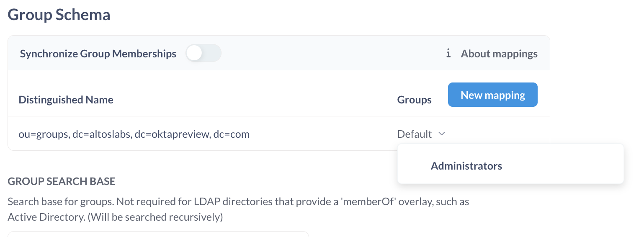Click the GROUP SEARCH BASE label

point(62,181)
